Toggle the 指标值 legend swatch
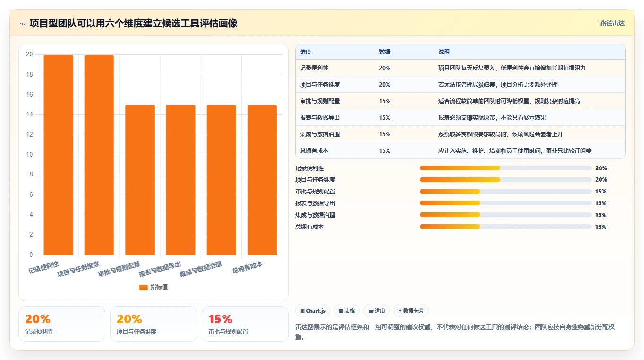This screenshot has height=360, width=644. click(x=144, y=288)
